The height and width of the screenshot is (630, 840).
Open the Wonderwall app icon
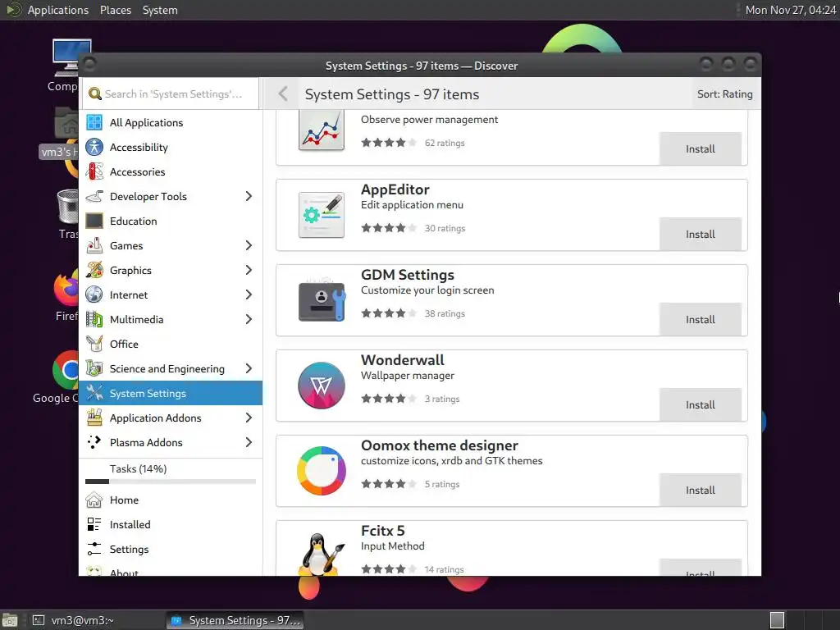(x=322, y=386)
